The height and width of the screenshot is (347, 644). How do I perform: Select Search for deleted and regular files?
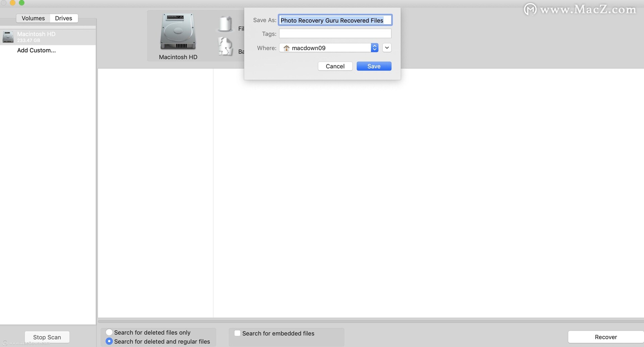pos(109,341)
